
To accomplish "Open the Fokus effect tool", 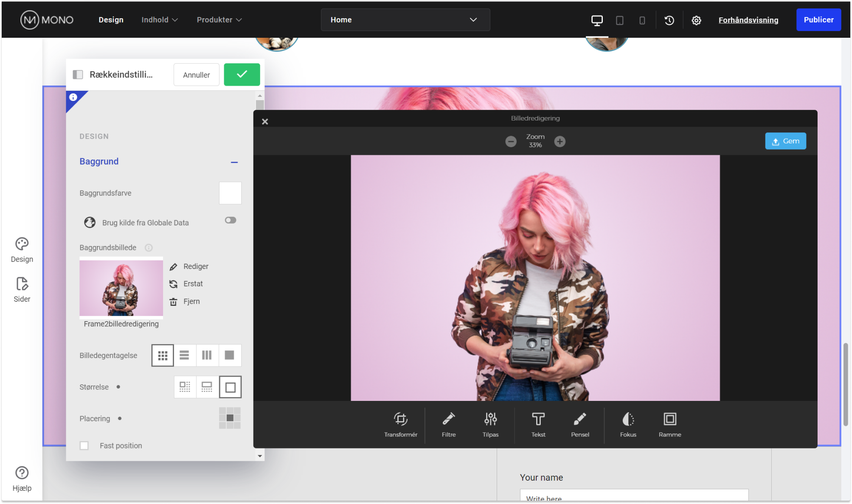I will click(x=628, y=424).
